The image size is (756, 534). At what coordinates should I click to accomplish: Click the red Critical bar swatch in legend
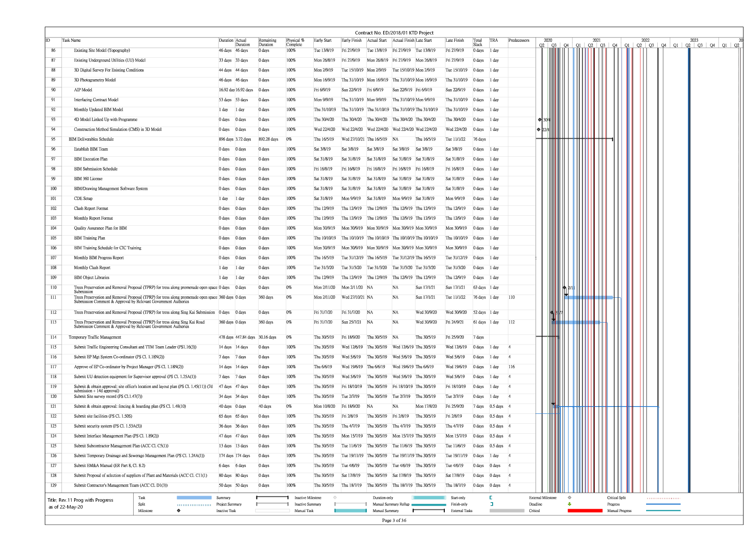point(584,511)
